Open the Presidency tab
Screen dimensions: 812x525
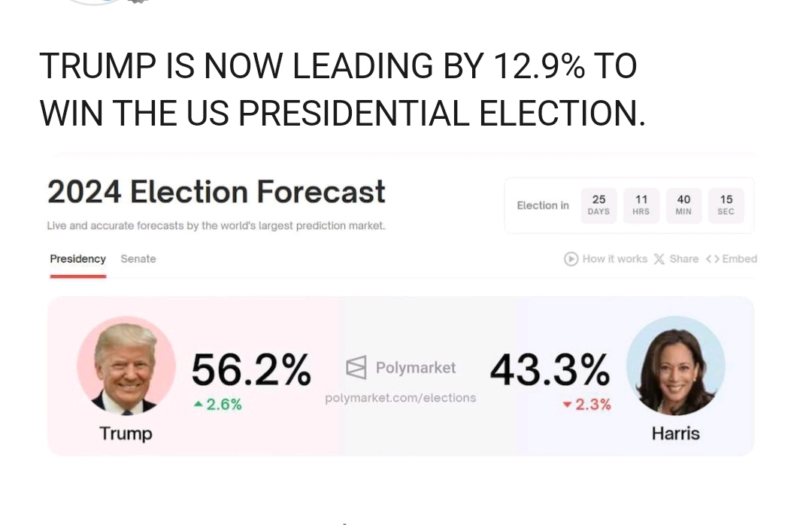[x=77, y=259]
